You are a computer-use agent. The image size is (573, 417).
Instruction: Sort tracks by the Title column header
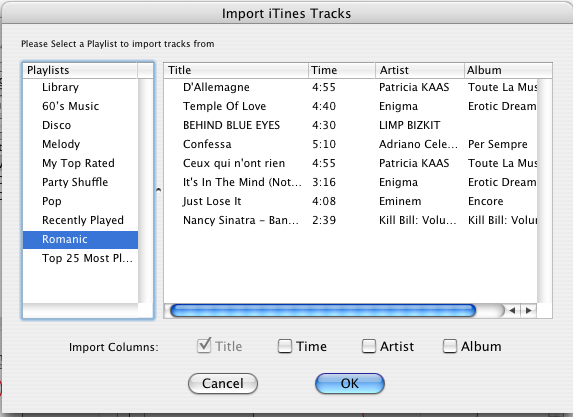click(236, 70)
